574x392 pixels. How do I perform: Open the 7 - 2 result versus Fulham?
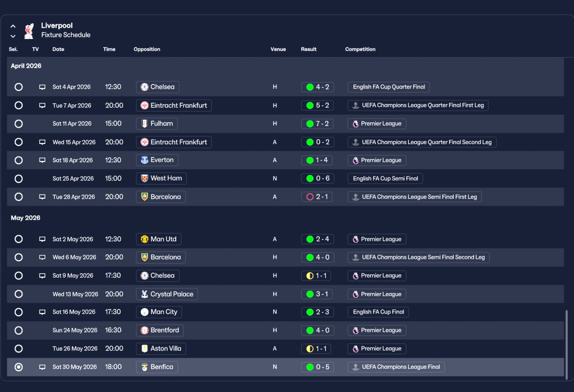[317, 124]
